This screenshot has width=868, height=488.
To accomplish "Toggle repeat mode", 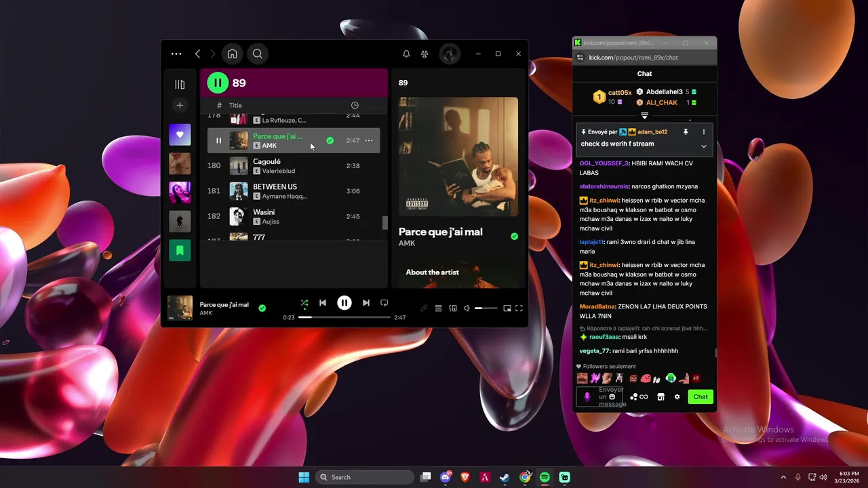I will click(384, 303).
